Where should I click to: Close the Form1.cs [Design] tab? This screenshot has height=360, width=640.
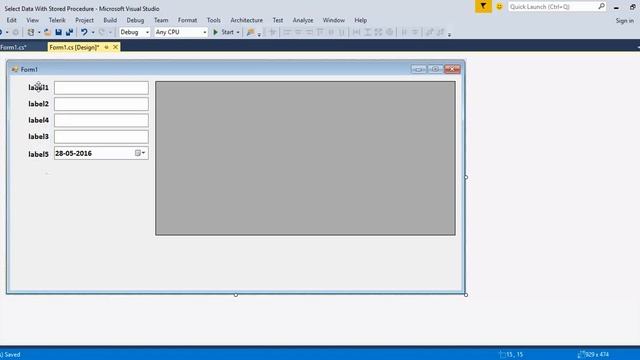click(x=116, y=47)
